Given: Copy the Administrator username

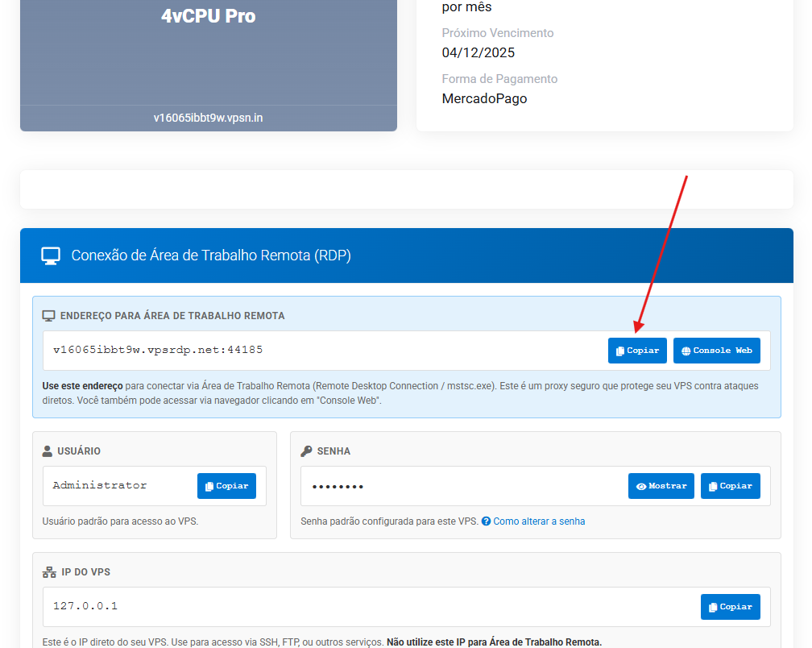Looking at the screenshot, I should [x=226, y=486].
